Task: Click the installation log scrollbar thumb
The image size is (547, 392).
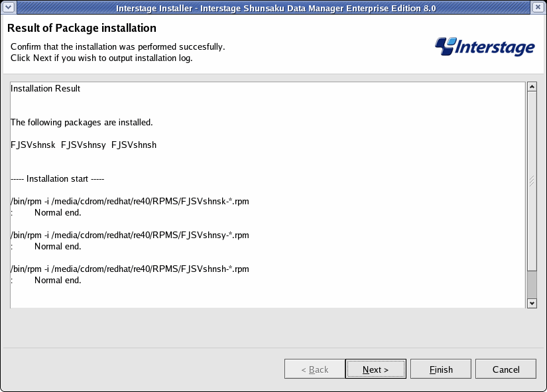Action: tap(532, 181)
